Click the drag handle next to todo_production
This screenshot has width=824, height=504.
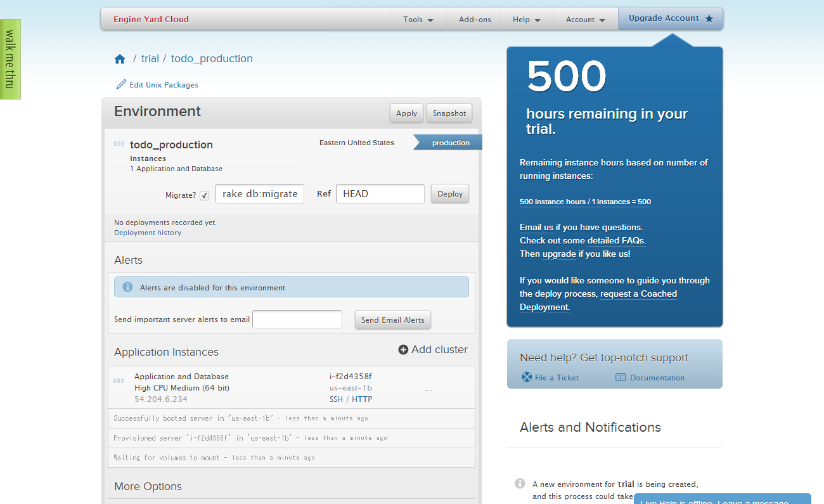[x=119, y=144]
